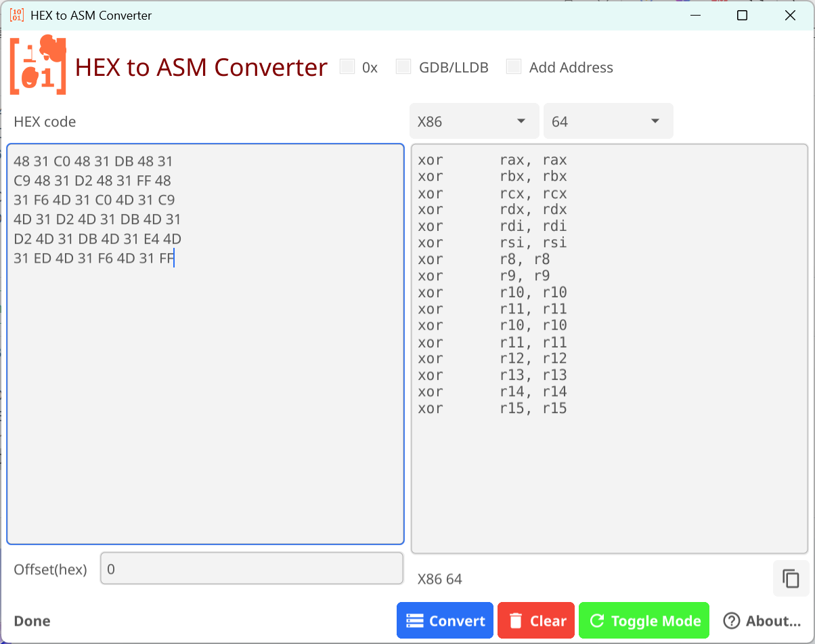Viewport: 815px width, 644px height.
Task: Click the 'xor rax, rax' line
Action: point(492,160)
